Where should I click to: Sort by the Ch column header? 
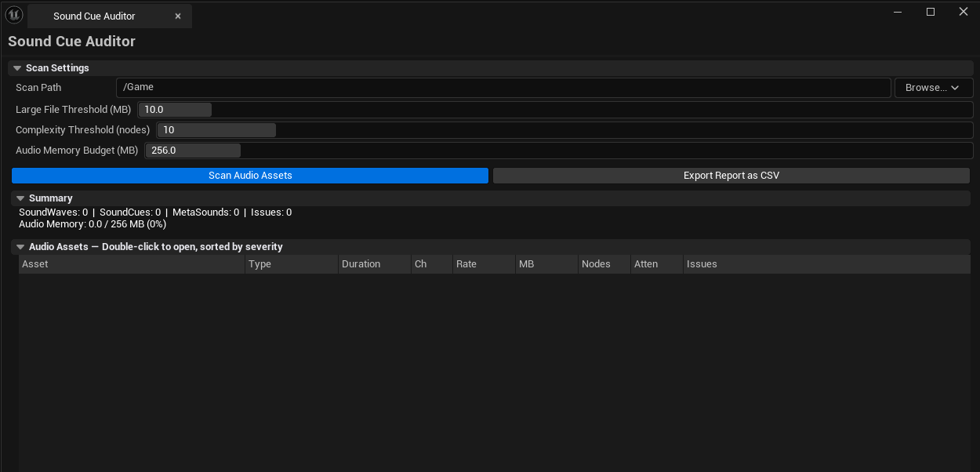point(432,264)
